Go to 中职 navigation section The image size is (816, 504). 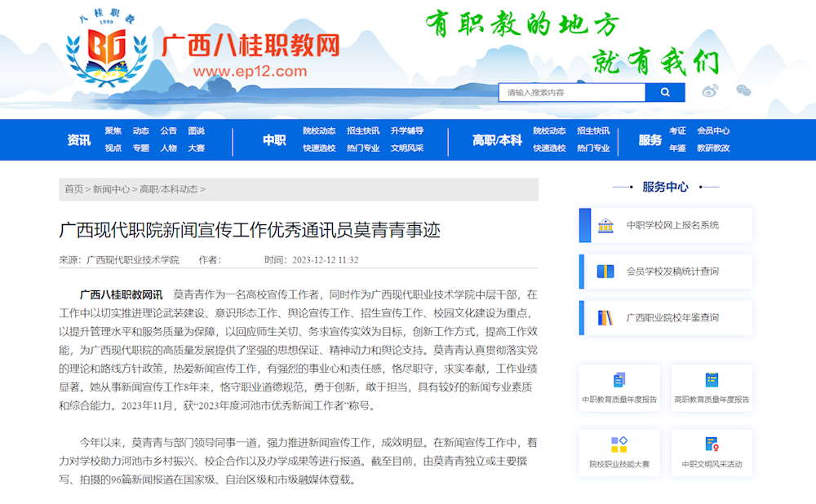pos(274,140)
